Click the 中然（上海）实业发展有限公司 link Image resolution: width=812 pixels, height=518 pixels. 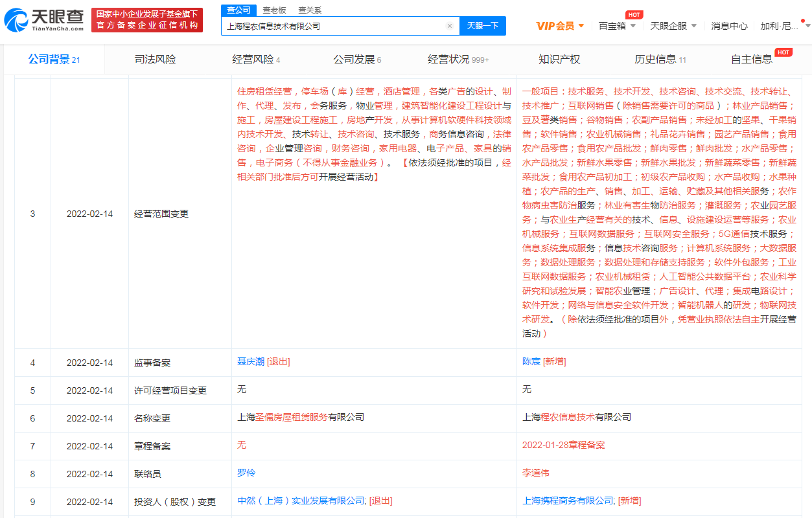pos(301,501)
